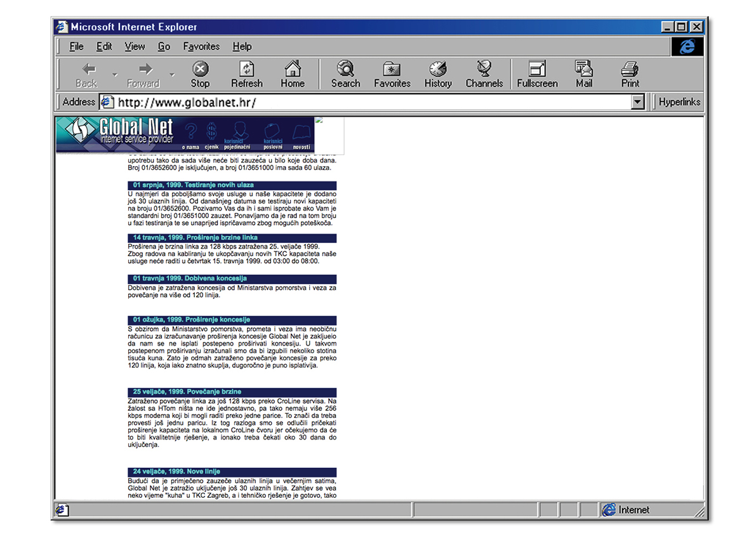Open the Channels panel

pos(484,73)
